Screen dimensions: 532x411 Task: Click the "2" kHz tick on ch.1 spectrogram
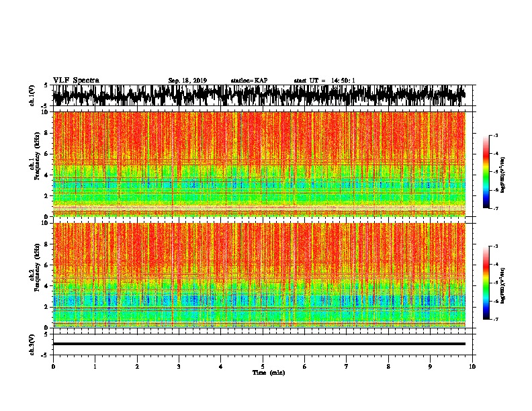click(47, 195)
